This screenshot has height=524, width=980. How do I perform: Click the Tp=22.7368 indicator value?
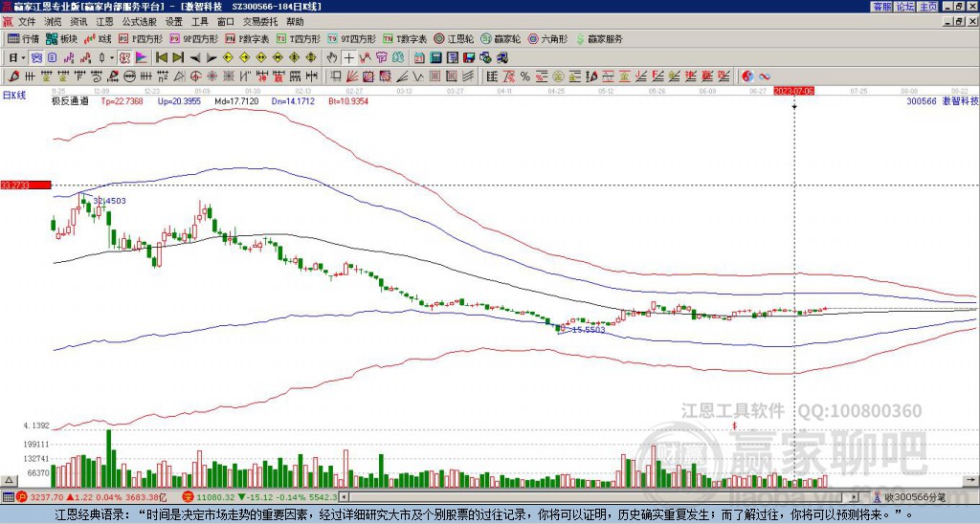[122, 100]
